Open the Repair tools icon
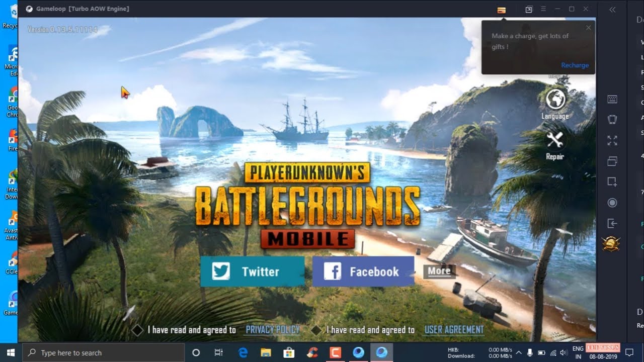Viewport: 644px width, 362px height. [555, 140]
